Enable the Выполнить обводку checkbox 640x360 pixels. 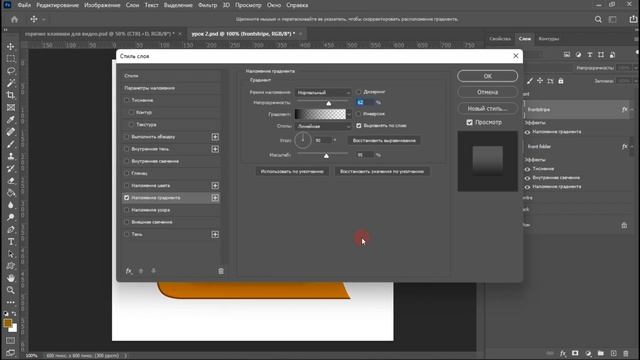127,137
